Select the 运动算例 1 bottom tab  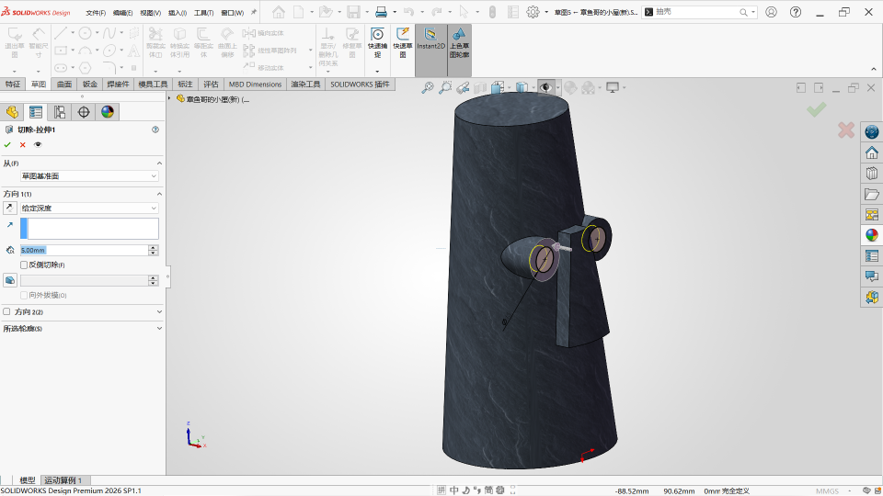[63, 480]
